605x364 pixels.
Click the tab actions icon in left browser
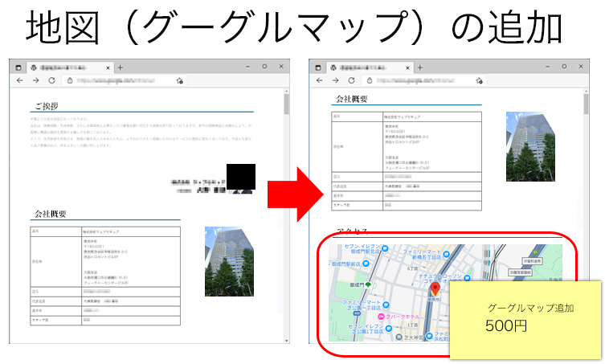click(19, 67)
